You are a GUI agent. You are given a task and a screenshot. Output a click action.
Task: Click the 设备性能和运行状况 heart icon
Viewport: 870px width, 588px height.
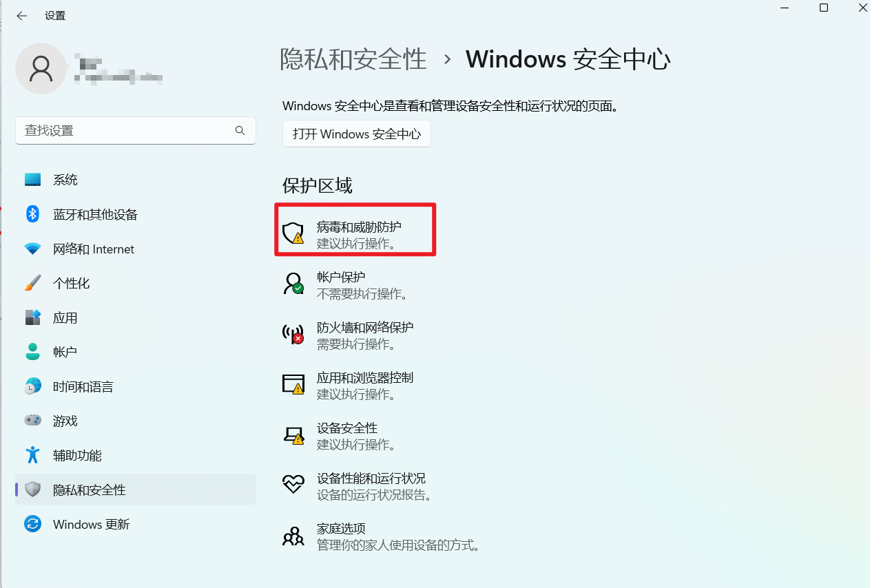click(293, 485)
